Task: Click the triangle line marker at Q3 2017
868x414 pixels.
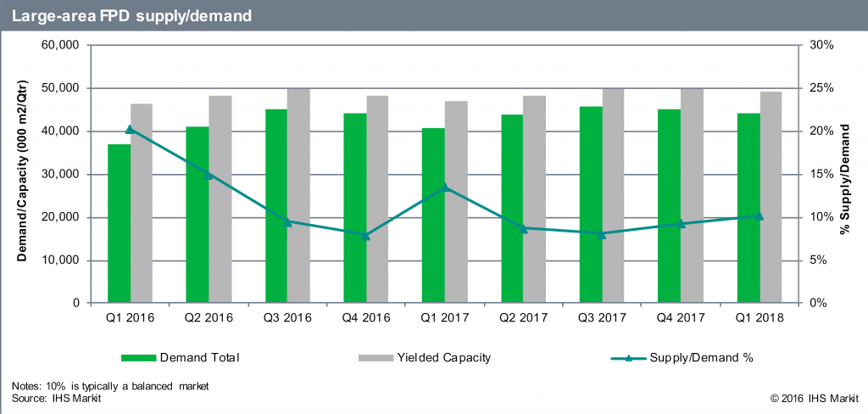Action: pos(603,234)
